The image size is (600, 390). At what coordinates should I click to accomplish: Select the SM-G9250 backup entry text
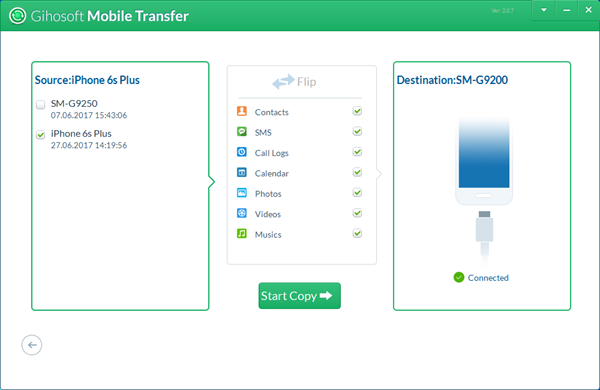(74, 103)
